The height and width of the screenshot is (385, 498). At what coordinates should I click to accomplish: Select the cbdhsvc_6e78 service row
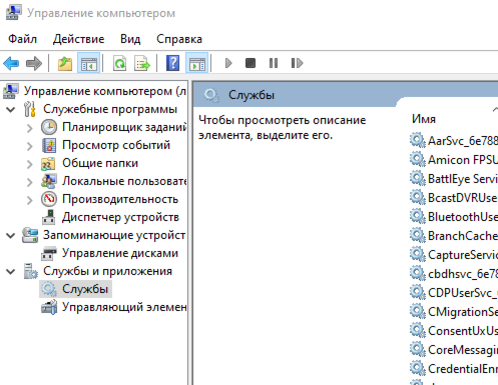coord(453,274)
